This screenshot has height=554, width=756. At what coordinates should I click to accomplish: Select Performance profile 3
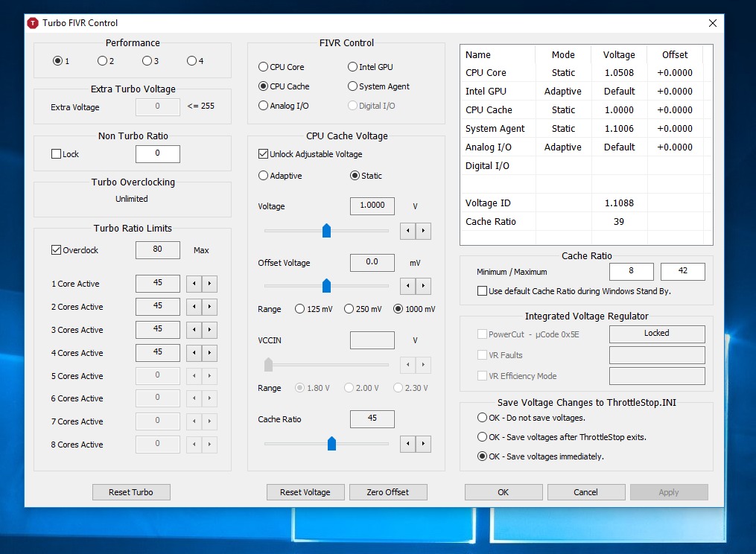click(x=147, y=61)
